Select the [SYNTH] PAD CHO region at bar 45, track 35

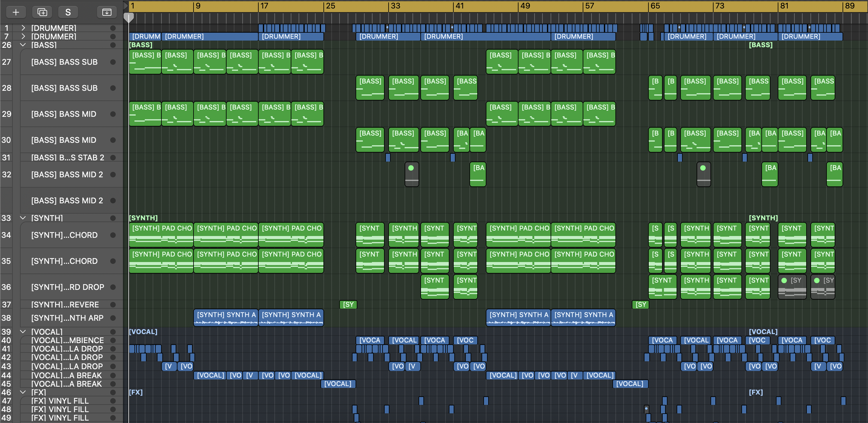click(x=518, y=261)
